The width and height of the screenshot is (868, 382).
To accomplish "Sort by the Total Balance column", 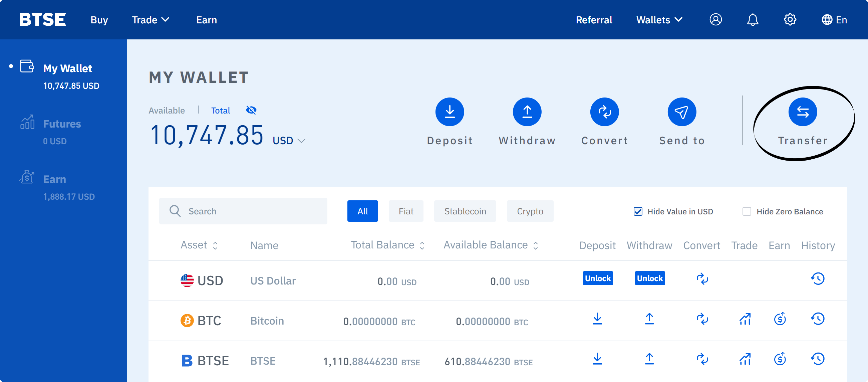I will [387, 245].
